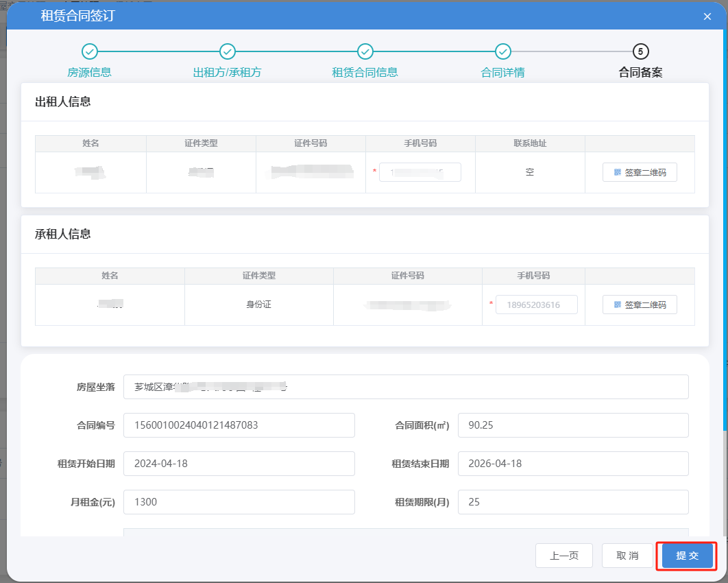
Task: Open 签章二维码 for the tenant (承租人)
Action: tap(640, 305)
